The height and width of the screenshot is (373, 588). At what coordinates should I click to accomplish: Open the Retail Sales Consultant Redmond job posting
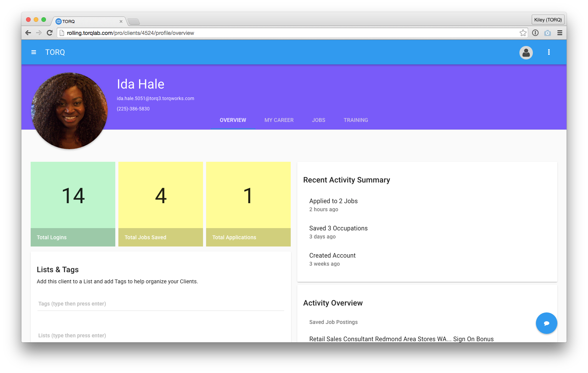(x=401, y=339)
